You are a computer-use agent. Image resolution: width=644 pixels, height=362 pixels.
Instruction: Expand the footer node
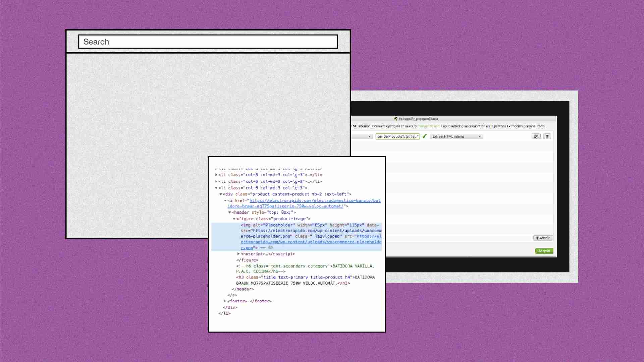tap(225, 301)
